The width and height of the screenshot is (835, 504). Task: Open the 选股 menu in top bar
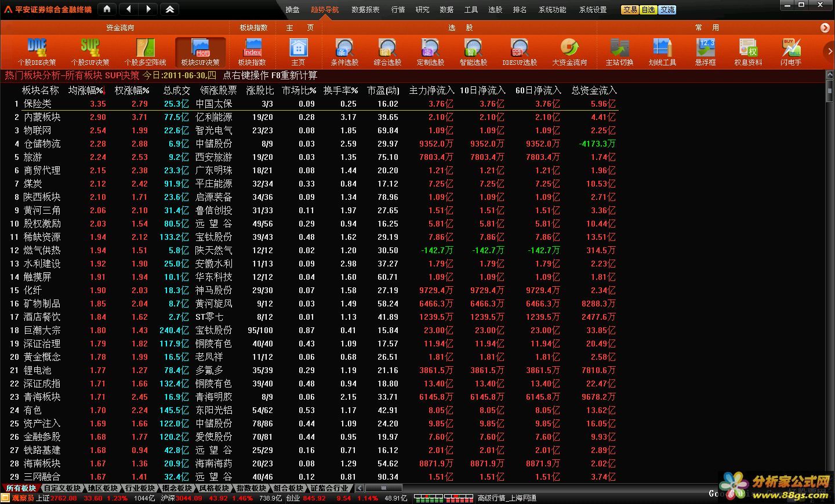pyautogui.click(x=495, y=10)
